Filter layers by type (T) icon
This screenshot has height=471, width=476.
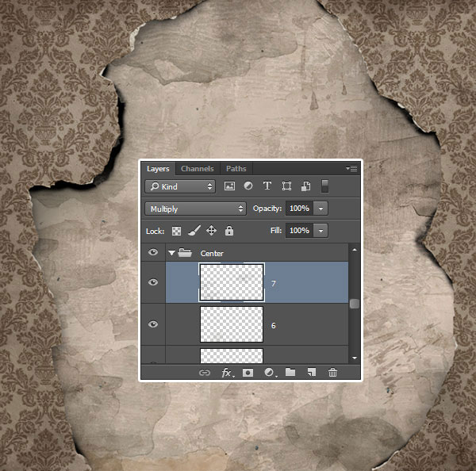pyautogui.click(x=267, y=186)
